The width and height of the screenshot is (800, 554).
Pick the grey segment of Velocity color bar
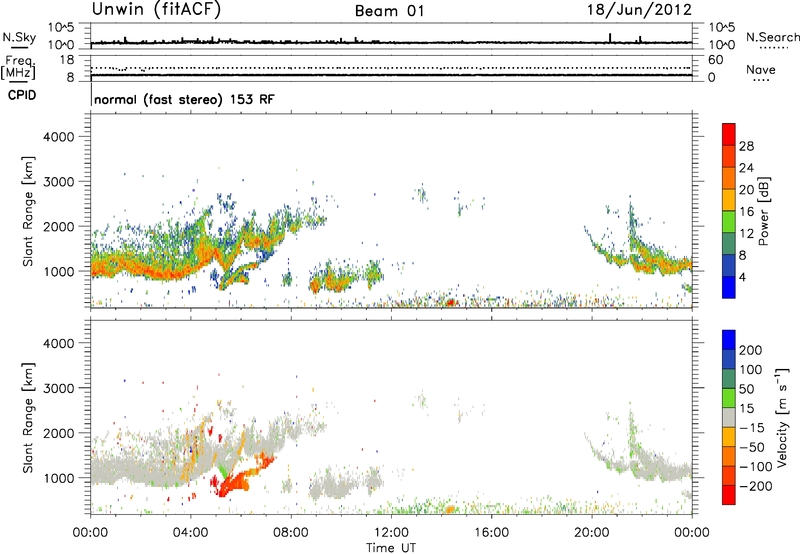pyautogui.click(x=729, y=417)
